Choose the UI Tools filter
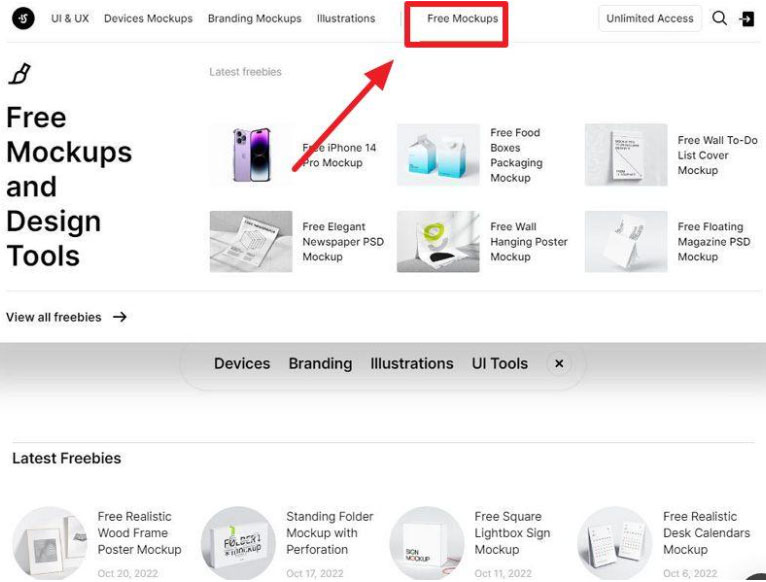Image resolution: width=766 pixels, height=582 pixels. (499, 364)
